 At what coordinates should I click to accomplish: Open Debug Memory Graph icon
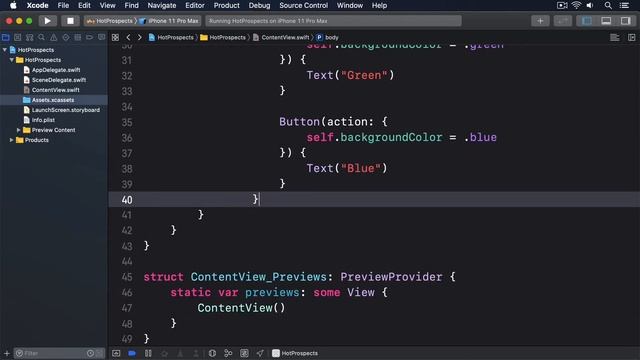coord(228,353)
